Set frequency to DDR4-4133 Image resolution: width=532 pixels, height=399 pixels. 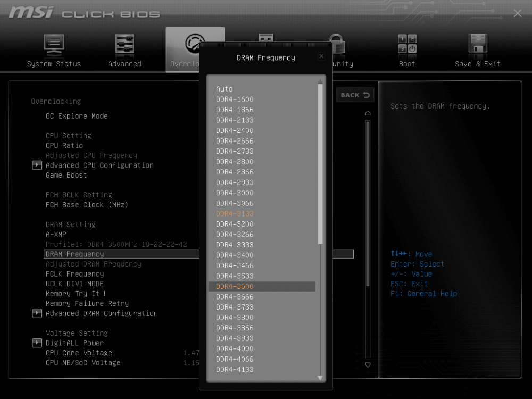click(235, 370)
